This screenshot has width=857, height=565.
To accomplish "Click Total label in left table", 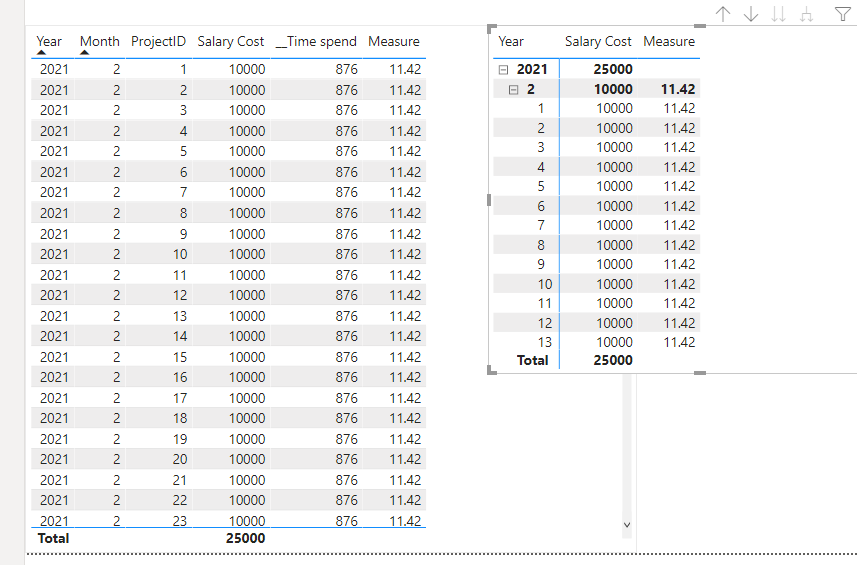I will (x=53, y=538).
